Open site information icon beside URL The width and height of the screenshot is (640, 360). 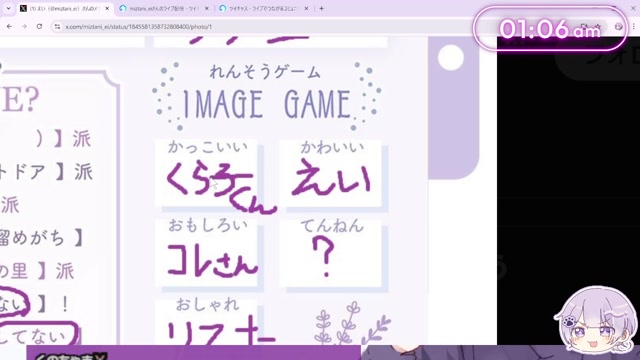tap(57, 27)
